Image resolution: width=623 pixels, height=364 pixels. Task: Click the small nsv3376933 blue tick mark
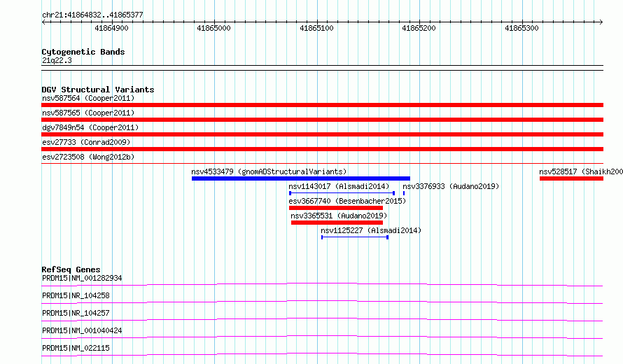(404, 193)
